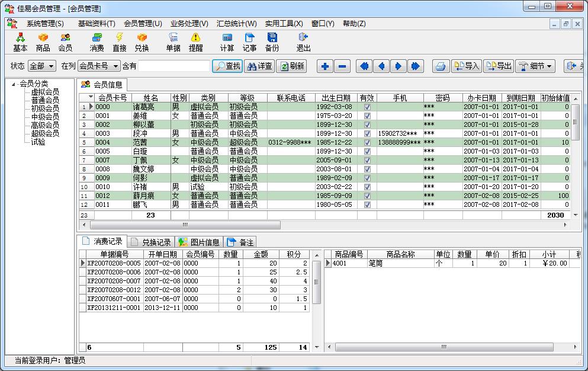Click the 备份 (backup) toolbar icon
Image resolution: width=588 pixels, height=371 pixels.
[272, 42]
